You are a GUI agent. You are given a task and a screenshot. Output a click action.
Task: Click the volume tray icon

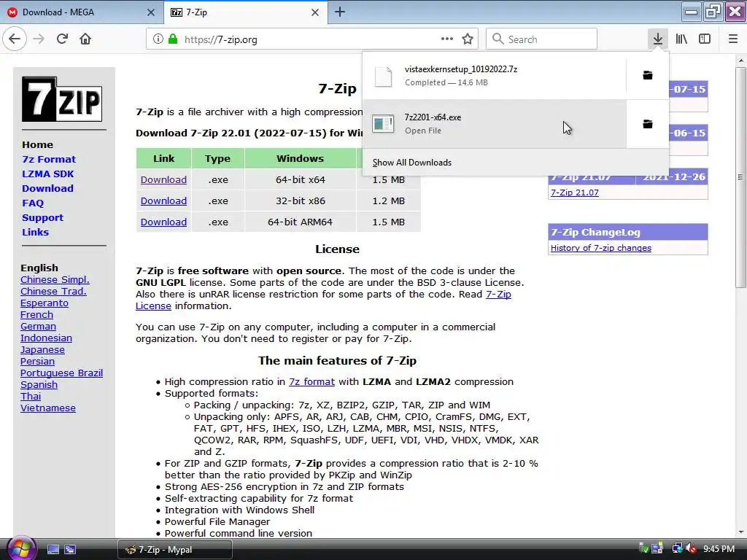pyautogui.click(x=692, y=549)
